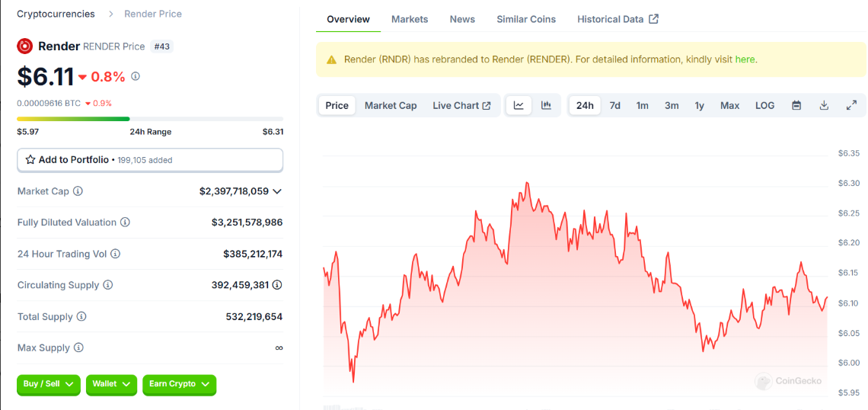The width and height of the screenshot is (868, 410).
Task: Click Fully Diluted Valuation info icon
Action: pyautogui.click(x=125, y=223)
